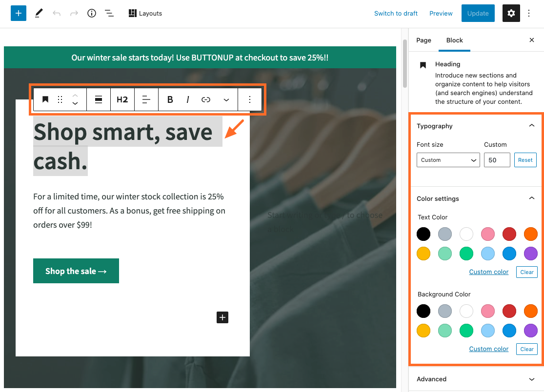
Task: Open the content details info icon
Action: click(x=92, y=13)
